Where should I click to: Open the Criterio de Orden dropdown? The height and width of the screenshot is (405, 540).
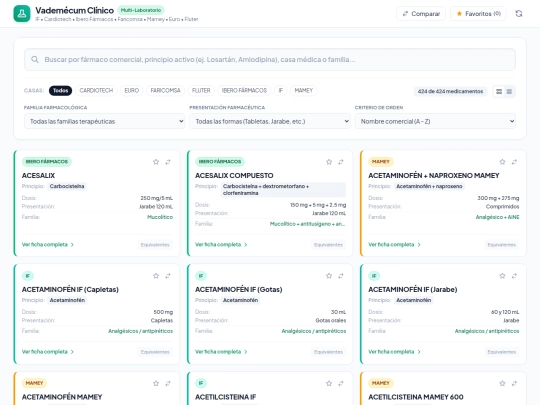pos(435,121)
